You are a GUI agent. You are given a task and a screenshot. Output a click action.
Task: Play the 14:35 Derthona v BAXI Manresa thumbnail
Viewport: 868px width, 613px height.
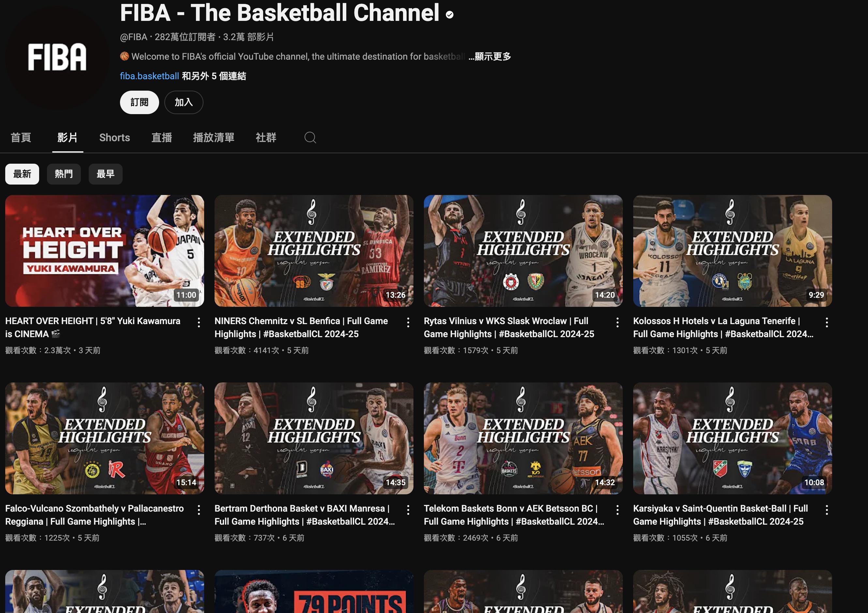(314, 439)
